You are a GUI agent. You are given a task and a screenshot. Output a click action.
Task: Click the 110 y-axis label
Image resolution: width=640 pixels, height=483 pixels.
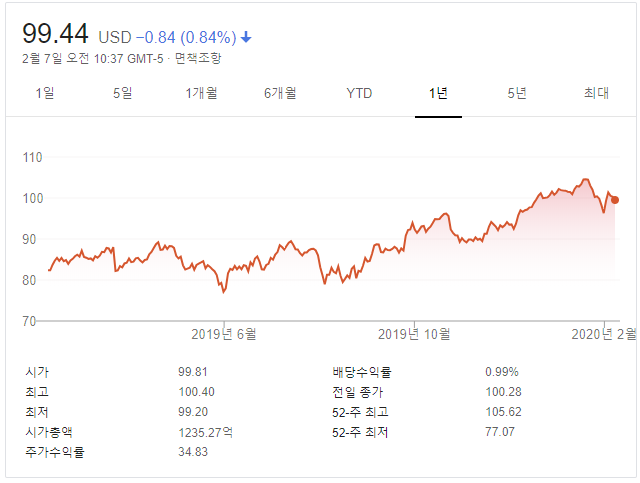click(32, 158)
